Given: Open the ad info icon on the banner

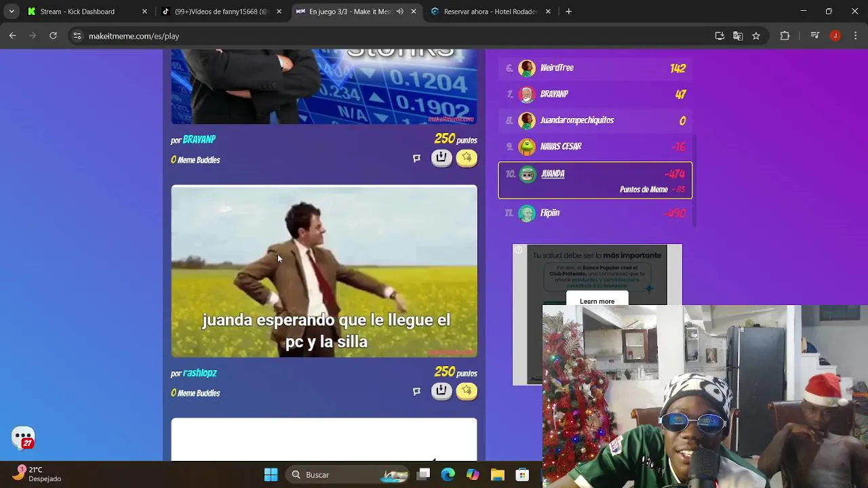Looking at the screenshot, I should pyautogui.click(x=518, y=250).
